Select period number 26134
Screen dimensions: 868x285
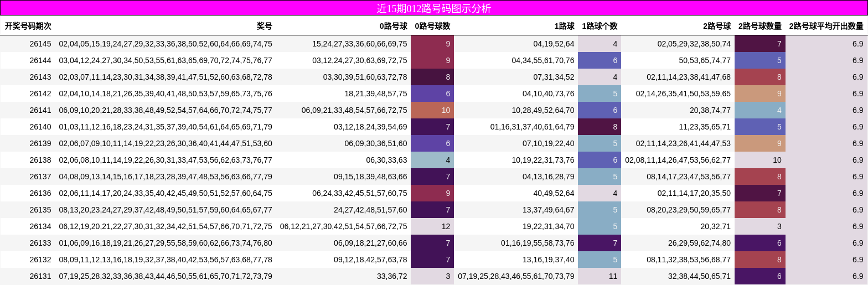pyautogui.click(x=40, y=226)
